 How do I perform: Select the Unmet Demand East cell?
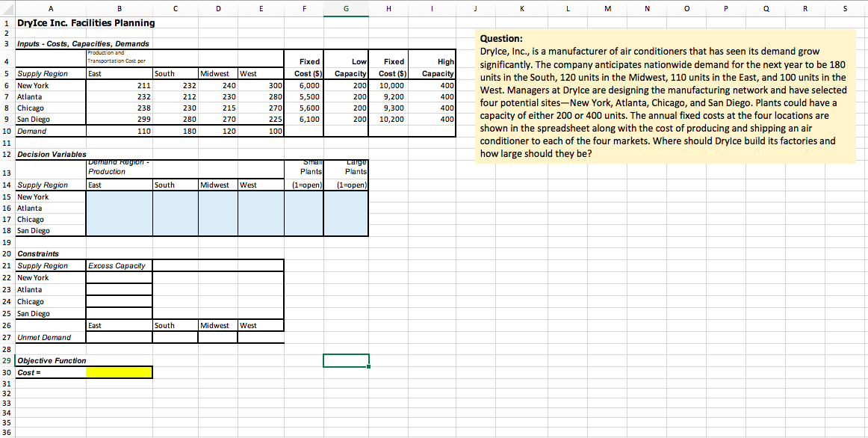(119, 337)
